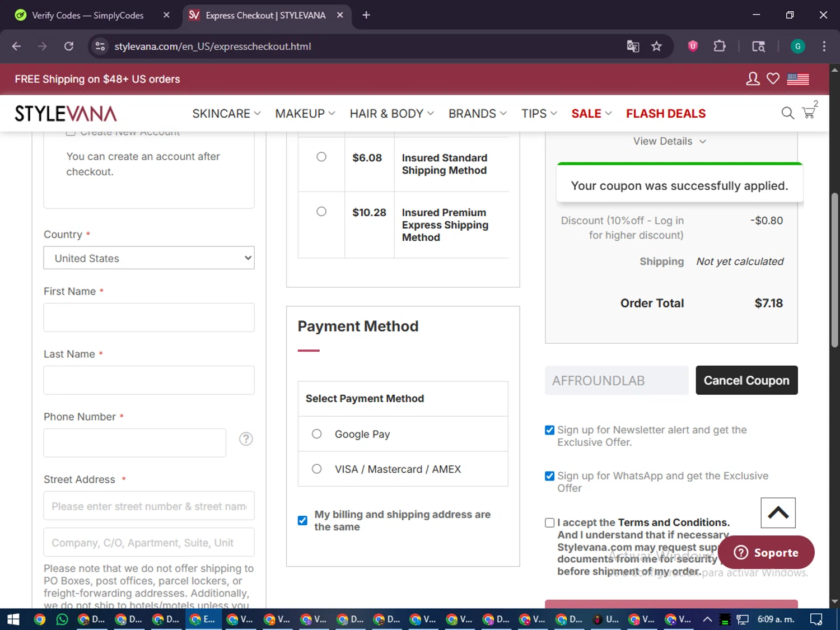Open Chrome three-dot menu
The width and height of the screenshot is (840, 630).
coord(824,46)
